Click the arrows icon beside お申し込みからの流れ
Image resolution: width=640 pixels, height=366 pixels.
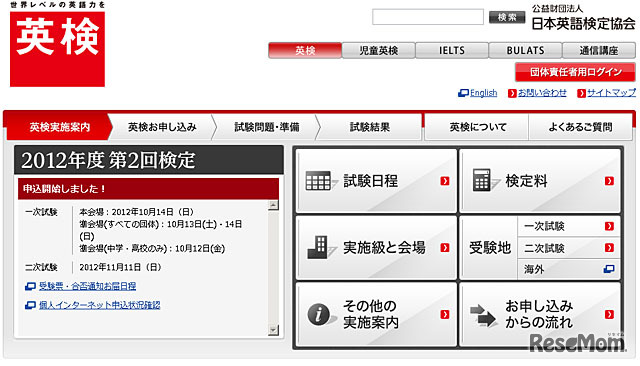[483, 315]
